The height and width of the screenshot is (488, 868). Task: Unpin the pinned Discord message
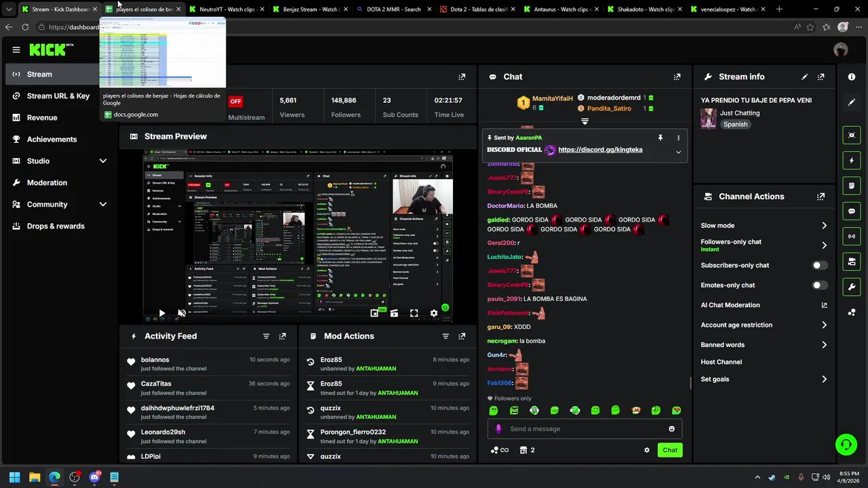tap(660, 138)
